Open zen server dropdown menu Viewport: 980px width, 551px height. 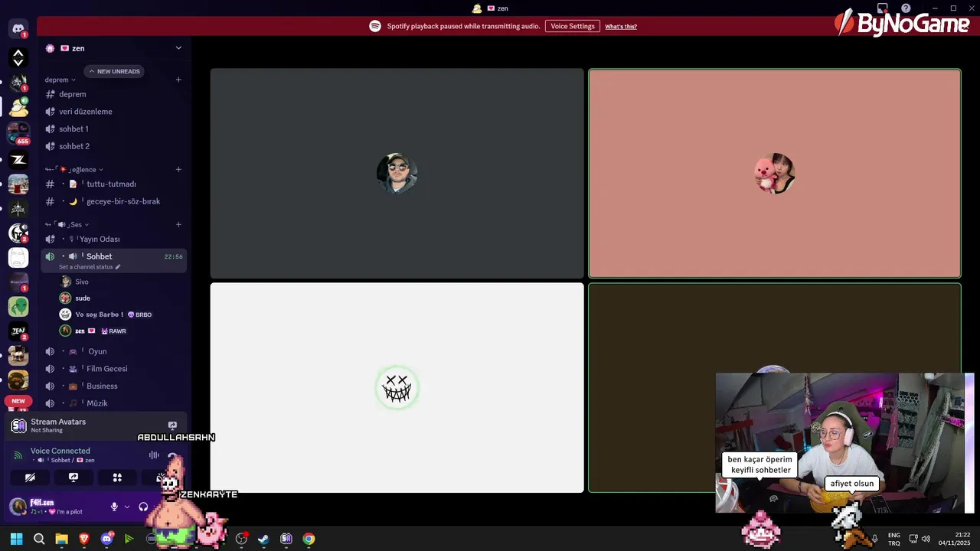click(x=178, y=48)
